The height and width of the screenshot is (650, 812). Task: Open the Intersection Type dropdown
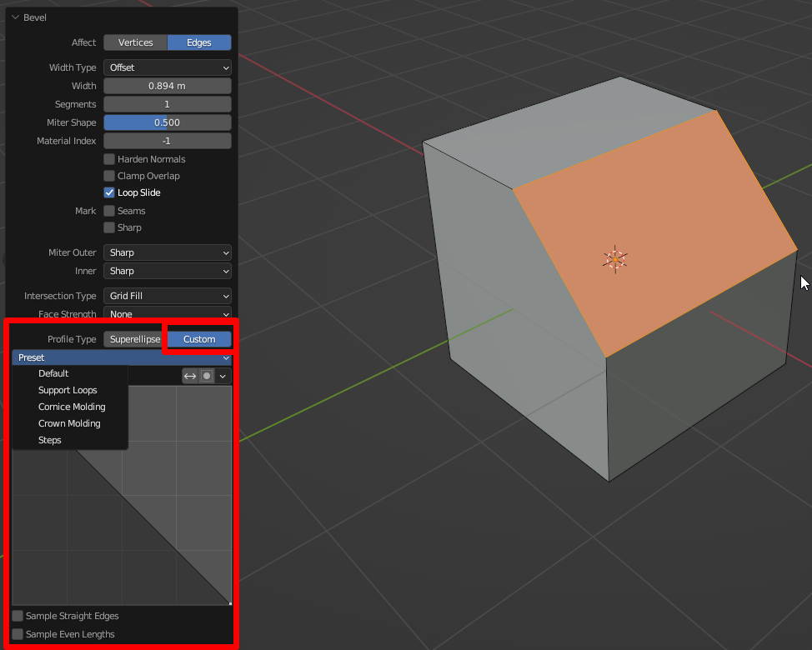coord(168,296)
